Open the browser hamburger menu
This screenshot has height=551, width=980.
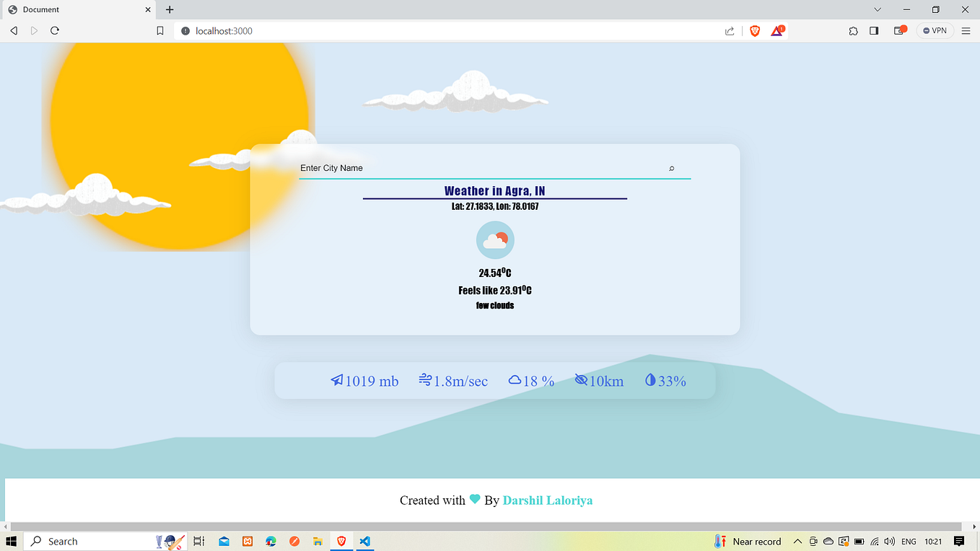click(966, 30)
